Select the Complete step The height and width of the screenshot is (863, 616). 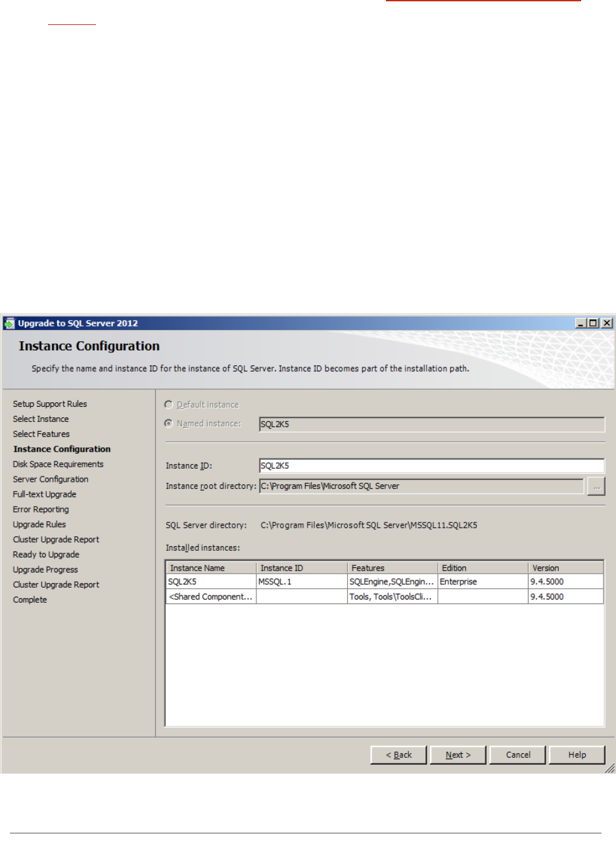pos(30,600)
